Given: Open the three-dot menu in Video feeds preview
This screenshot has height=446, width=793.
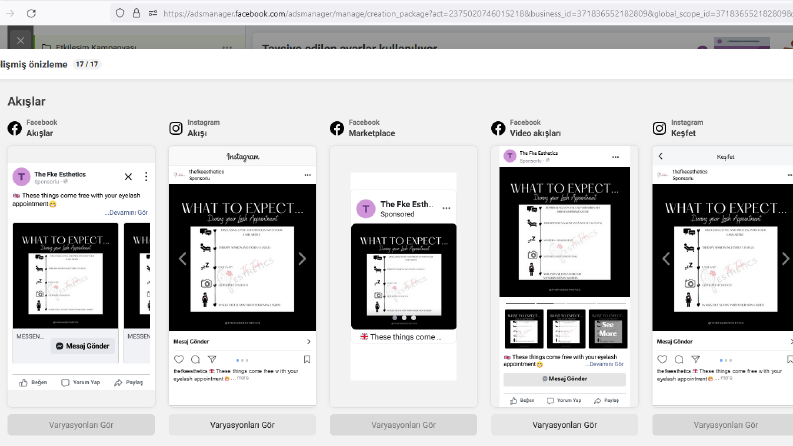Looking at the screenshot, I should click(x=615, y=157).
